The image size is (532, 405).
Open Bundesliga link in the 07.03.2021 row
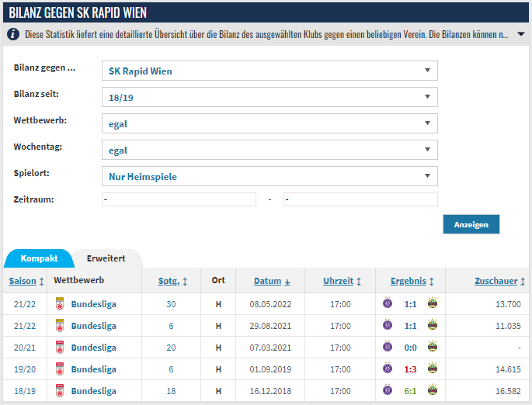point(94,348)
